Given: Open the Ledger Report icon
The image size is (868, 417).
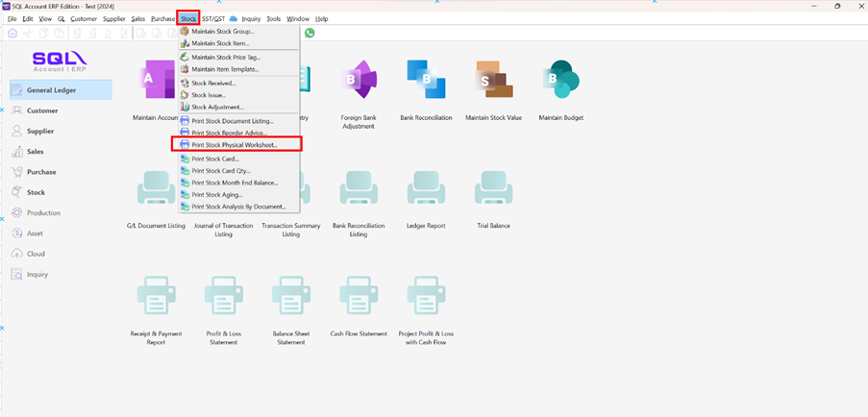Looking at the screenshot, I should (x=425, y=190).
